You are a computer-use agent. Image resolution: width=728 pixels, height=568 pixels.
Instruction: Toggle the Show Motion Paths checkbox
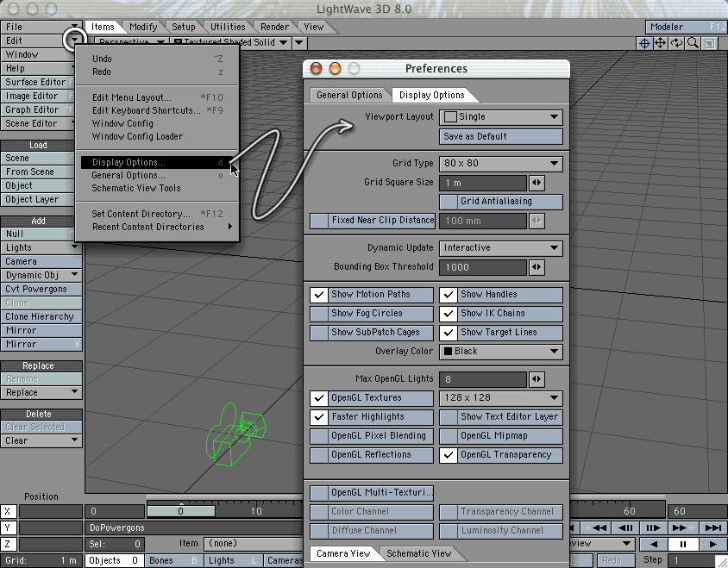click(319, 295)
